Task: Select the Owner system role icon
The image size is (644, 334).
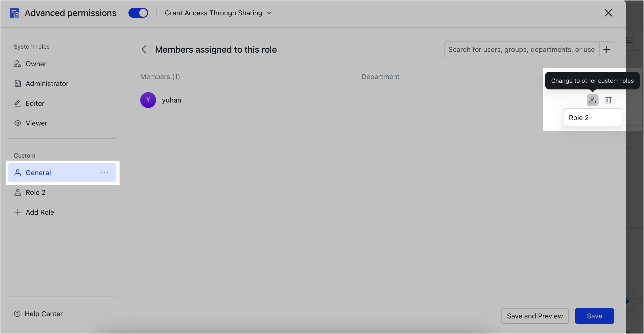Action: click(17, 64)
